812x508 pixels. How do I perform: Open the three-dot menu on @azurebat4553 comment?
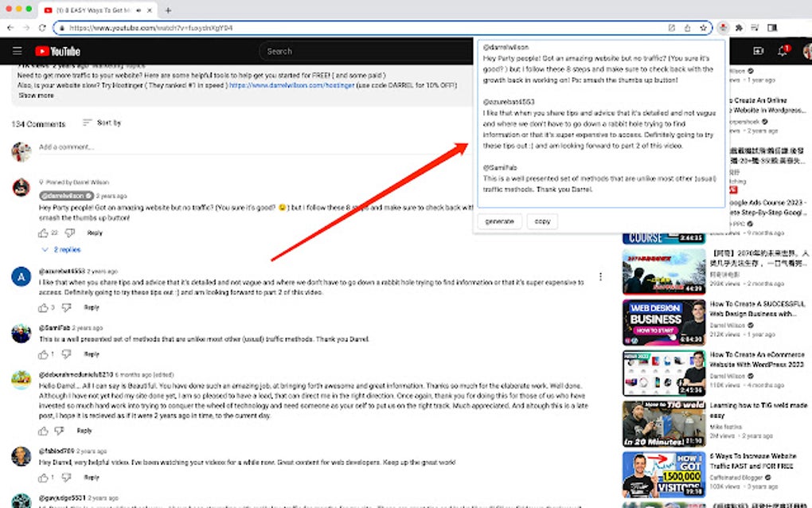pos(600,276)
